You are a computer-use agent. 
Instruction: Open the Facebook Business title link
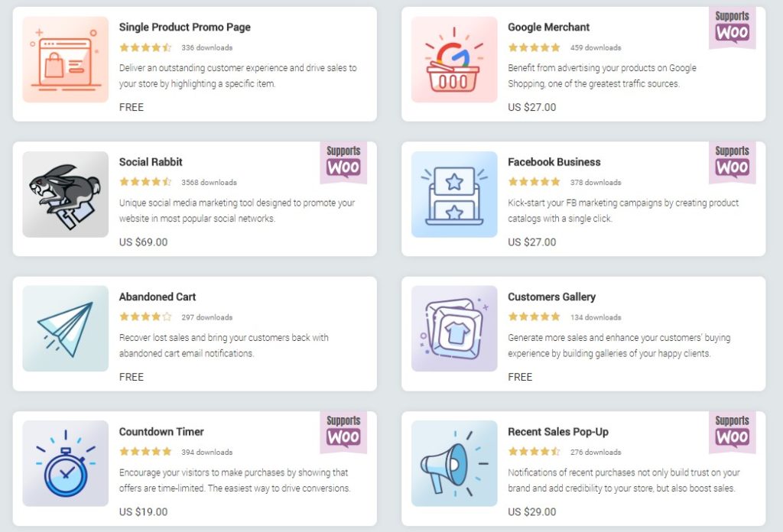554,162
